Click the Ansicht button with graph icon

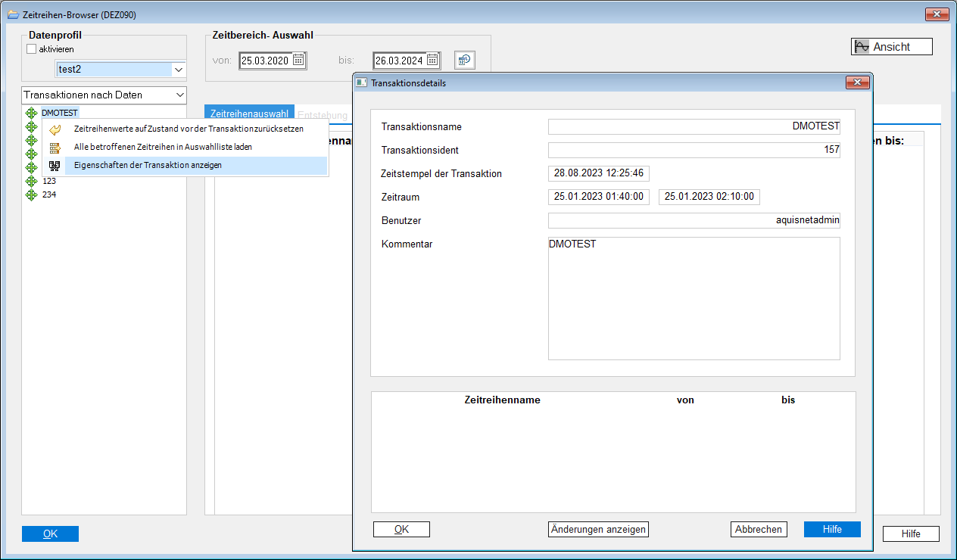891,47
